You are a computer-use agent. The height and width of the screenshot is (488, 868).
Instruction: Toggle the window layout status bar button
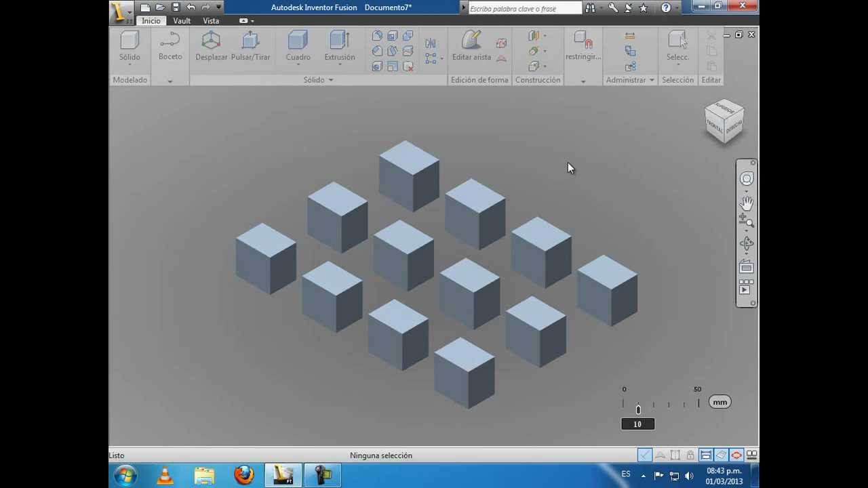click(751, 455)
